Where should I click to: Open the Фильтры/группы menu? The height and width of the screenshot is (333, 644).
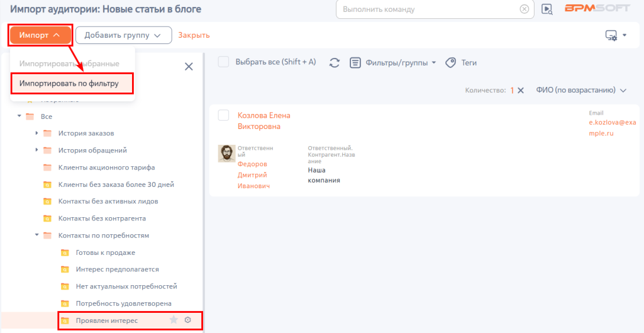(x=392, y=63)
